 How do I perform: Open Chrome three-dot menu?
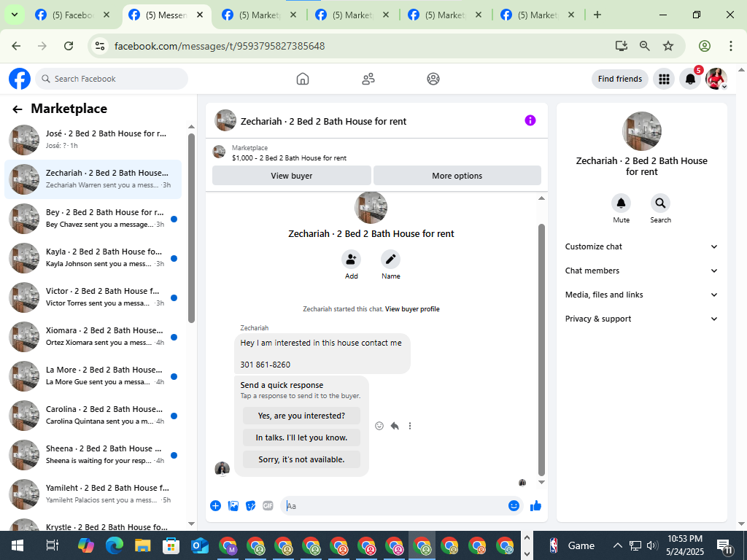click(x=731, y=46)
